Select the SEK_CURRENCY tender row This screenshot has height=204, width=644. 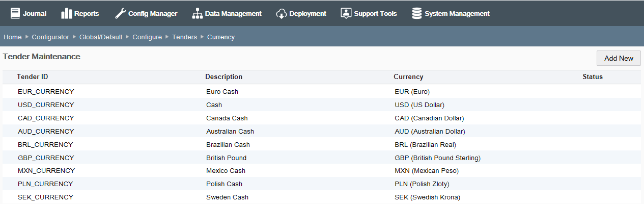point(322,197)
